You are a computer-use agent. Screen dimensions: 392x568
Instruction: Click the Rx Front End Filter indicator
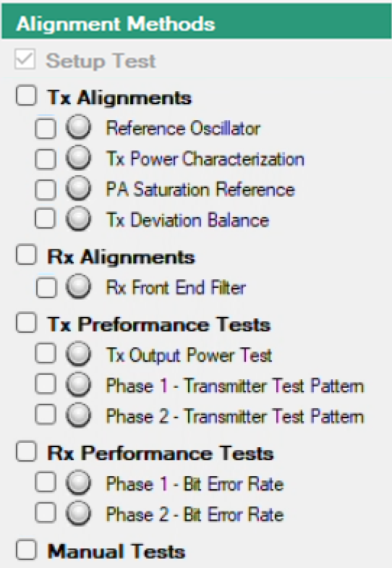click(78, 287)
